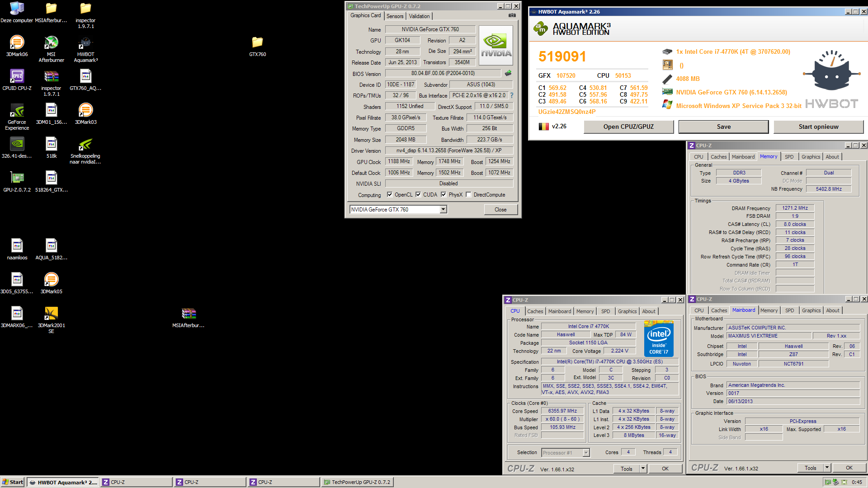
Task: Click the GPU-Z screenshot camera icon
Action: (512, 15)
